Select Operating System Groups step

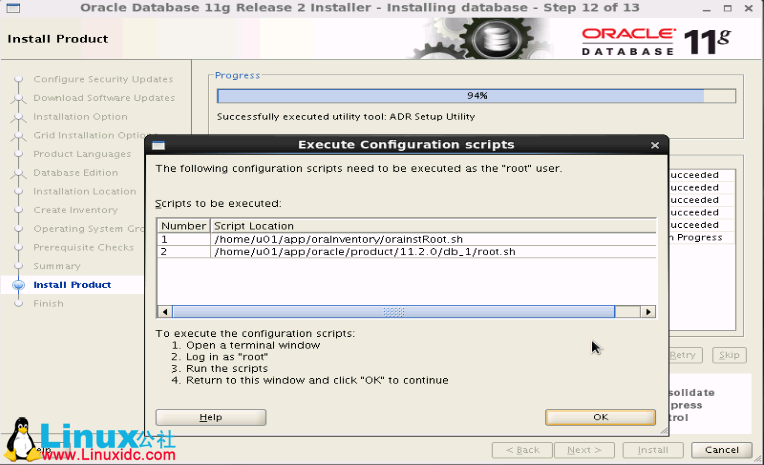click(89, 229)
